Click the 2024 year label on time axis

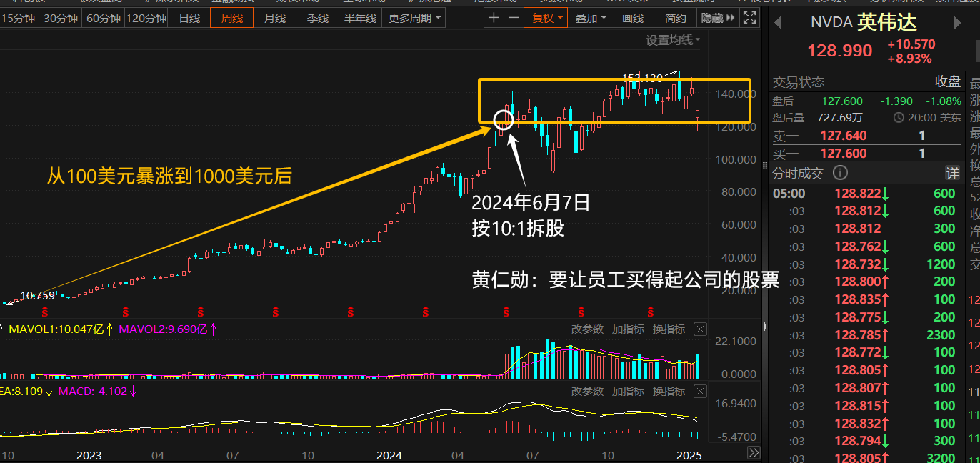click(389, 454)
